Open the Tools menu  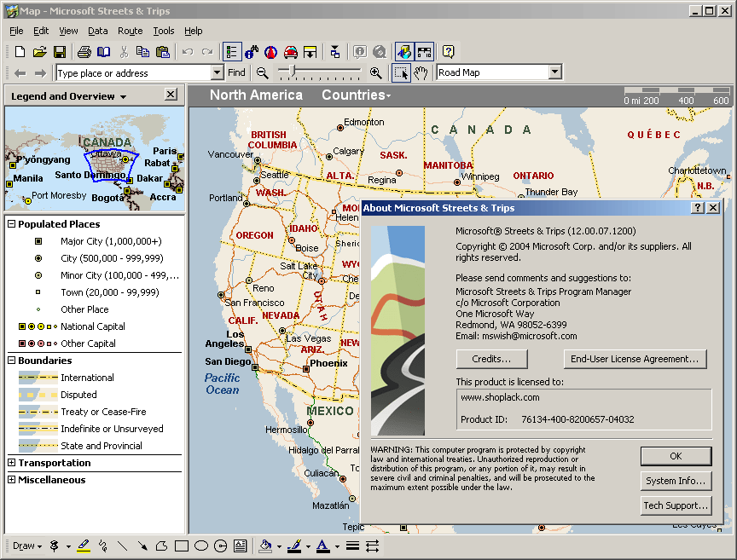[164, 31]
